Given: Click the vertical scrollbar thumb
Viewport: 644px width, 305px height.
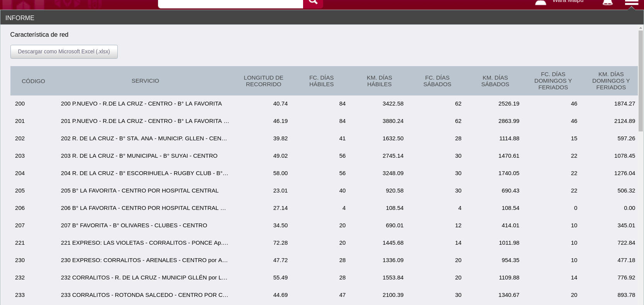Looking at the screenshot, I should coord(641,81).
